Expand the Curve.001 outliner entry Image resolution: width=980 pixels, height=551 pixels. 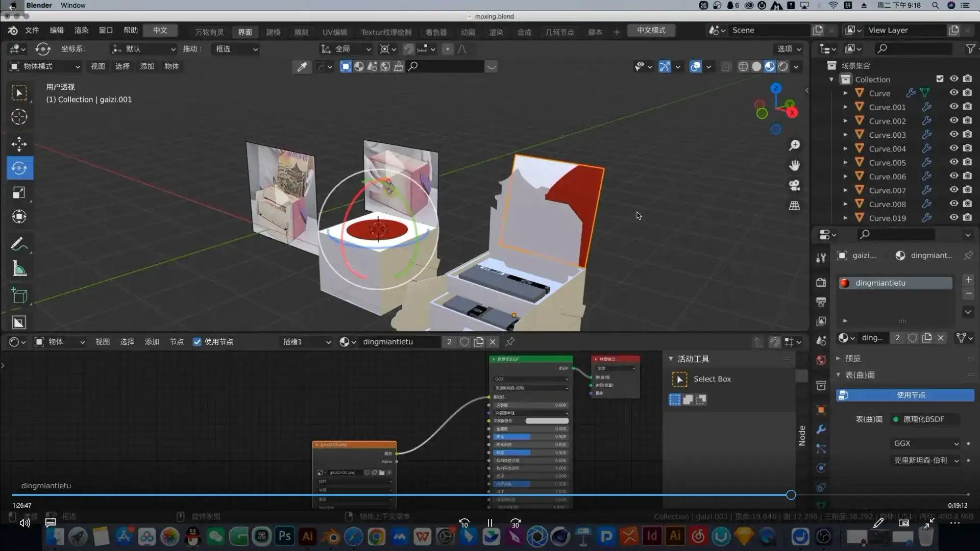coord(846,107)
